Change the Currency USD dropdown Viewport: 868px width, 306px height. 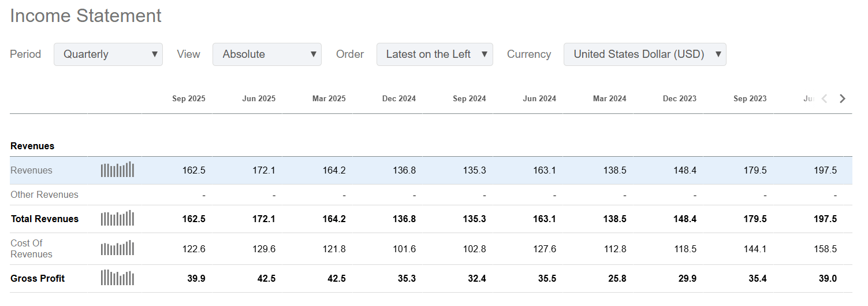click(645, 54)
